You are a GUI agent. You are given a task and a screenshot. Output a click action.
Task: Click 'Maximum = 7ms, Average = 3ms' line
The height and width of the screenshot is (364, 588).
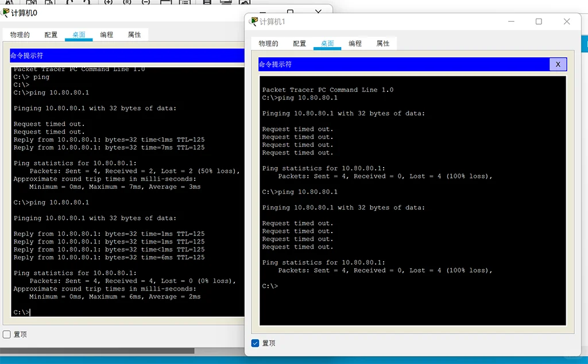[115, 187]
